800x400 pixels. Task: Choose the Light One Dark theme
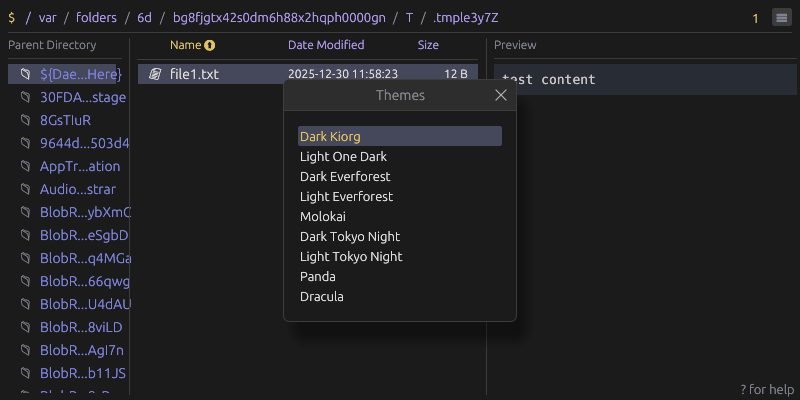399,157
